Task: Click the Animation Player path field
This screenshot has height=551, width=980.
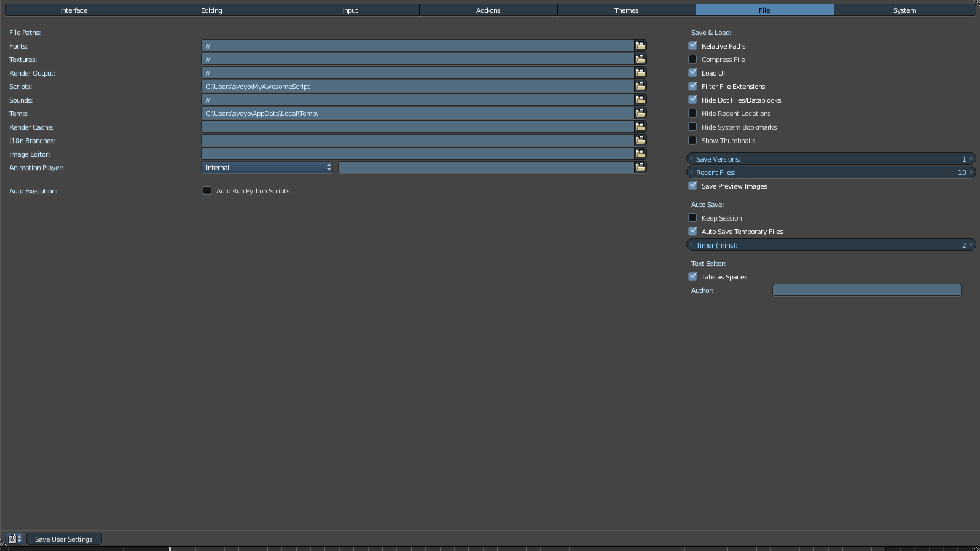Action: pyautogui.click(x=486, y=168)
